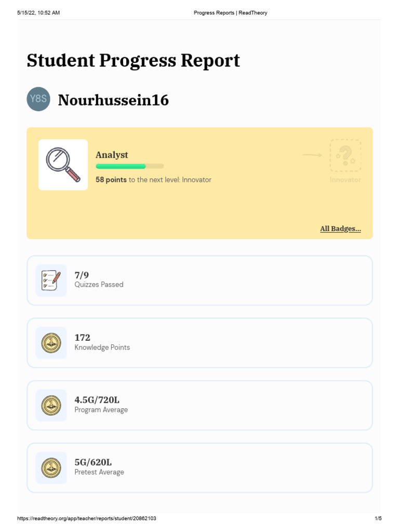399x532 pixels.
Task: Click the Quizzes Passed checklist icon
Action: [51, 281]
